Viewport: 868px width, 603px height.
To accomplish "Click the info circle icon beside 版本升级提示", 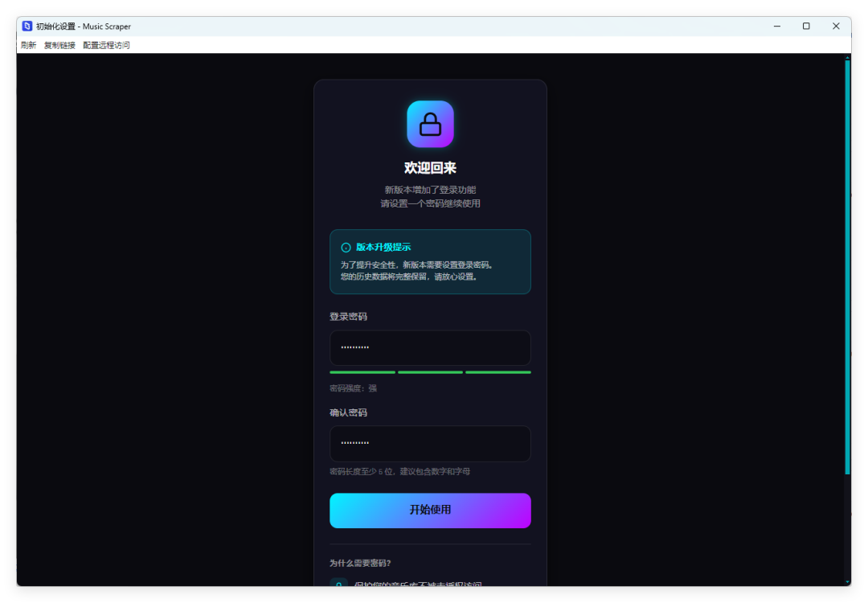I will (x=346, y=248).
